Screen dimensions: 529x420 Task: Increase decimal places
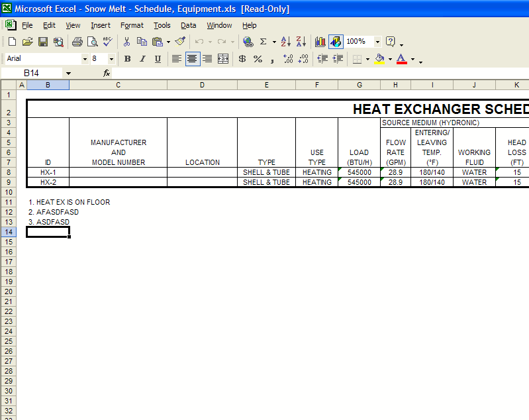(x=288, y=59)
